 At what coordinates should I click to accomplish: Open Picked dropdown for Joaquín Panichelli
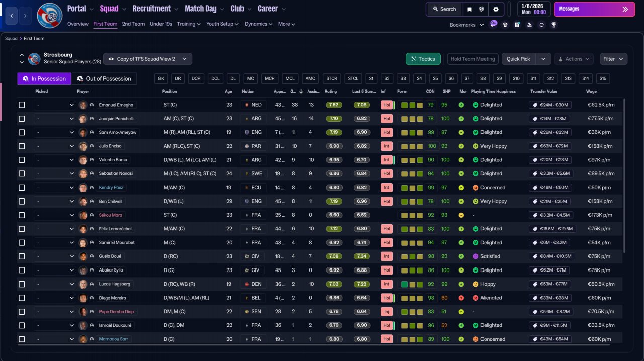coord(55,119)
